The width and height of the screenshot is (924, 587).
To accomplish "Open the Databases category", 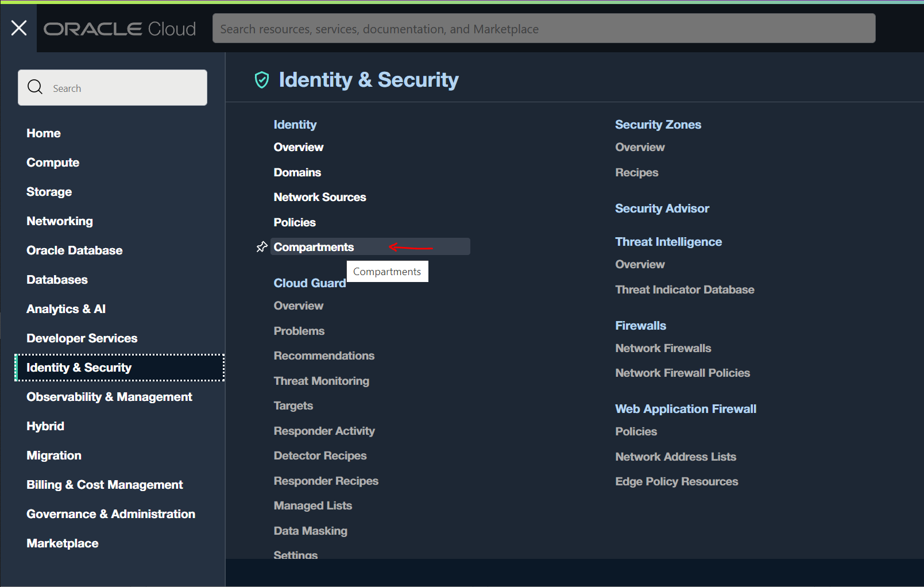I will 57,280.
